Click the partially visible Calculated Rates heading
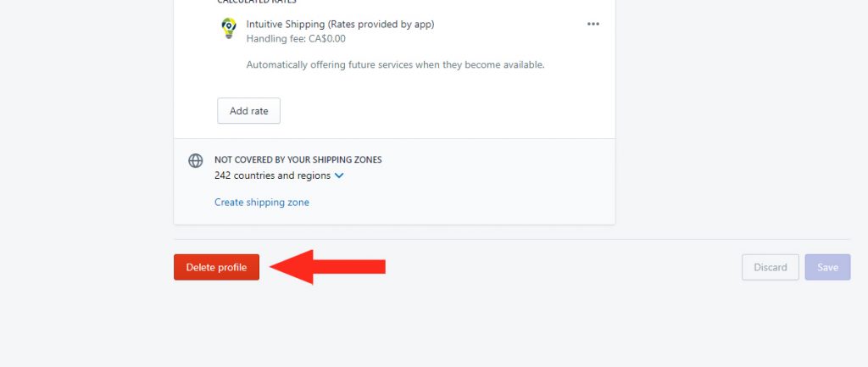This screenshot has height=367, width=868. [x=256, y=3]
